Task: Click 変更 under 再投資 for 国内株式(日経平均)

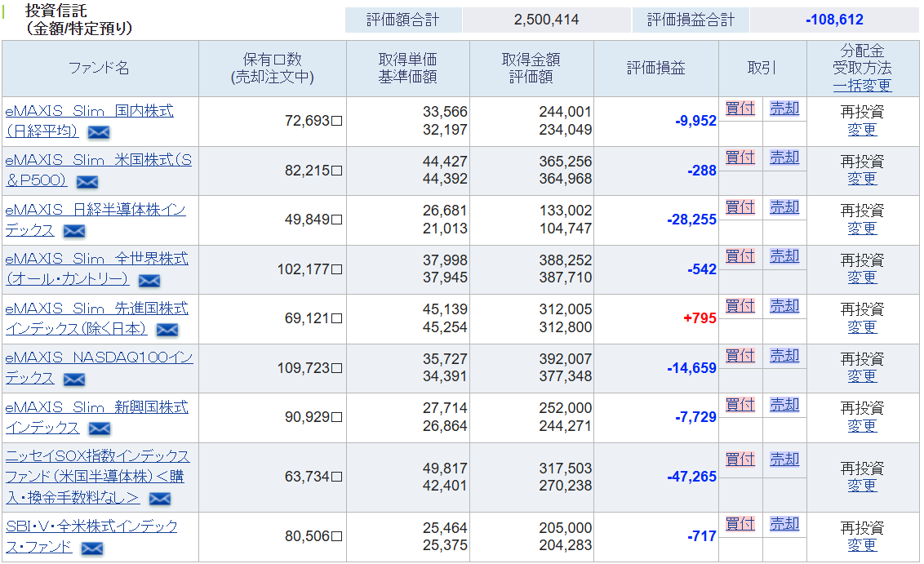Action: point(862,130)
